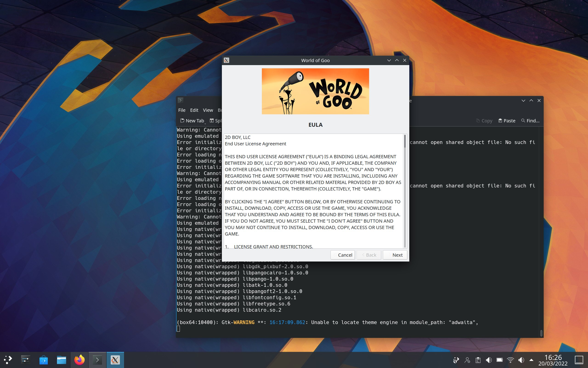
Task: Click the Gtk-WARNING text in the terminal
Action: coord(238,322)
